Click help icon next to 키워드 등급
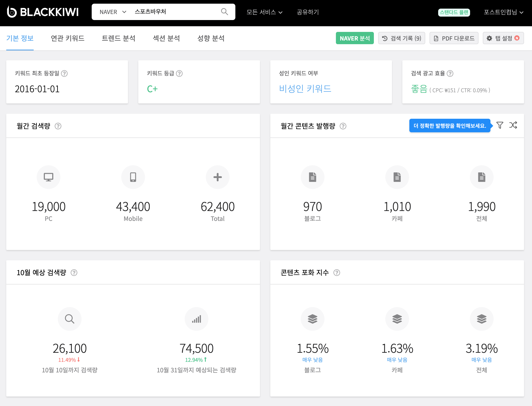This screenshot has height=406, width=532. pos(179,73)
